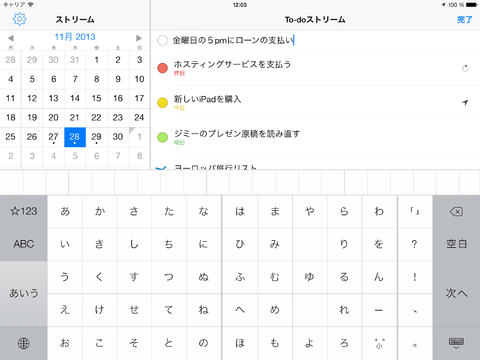The image size is (480, 360).
Task: Tap the あ key
Action: pyautogui.click(x=65, y=211)
